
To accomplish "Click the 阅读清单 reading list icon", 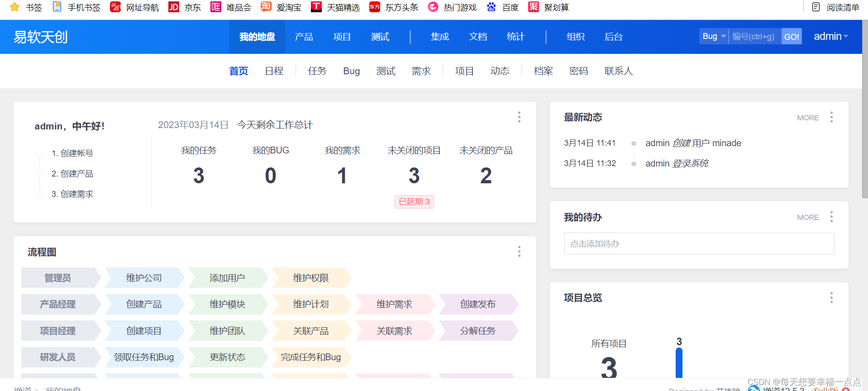I will click(816, 7).
